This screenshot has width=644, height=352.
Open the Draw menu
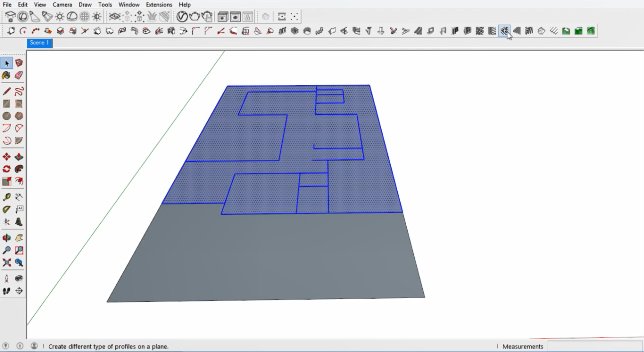[85, 4]
